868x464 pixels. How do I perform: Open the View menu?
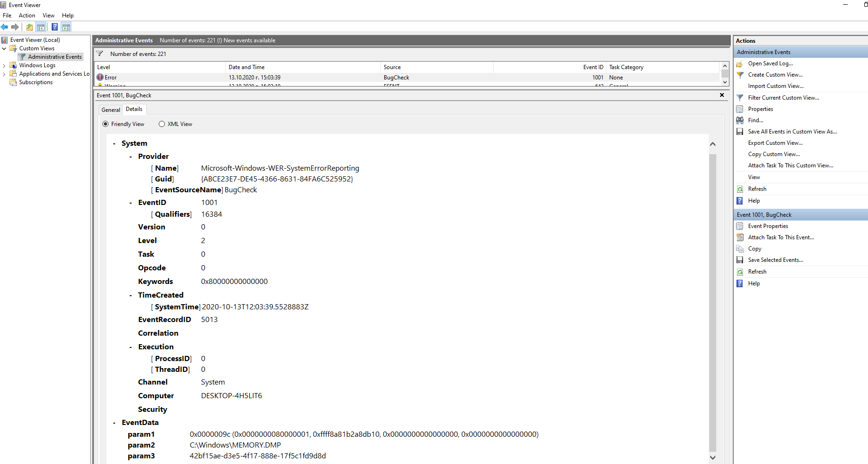click(x=48, y=16)
